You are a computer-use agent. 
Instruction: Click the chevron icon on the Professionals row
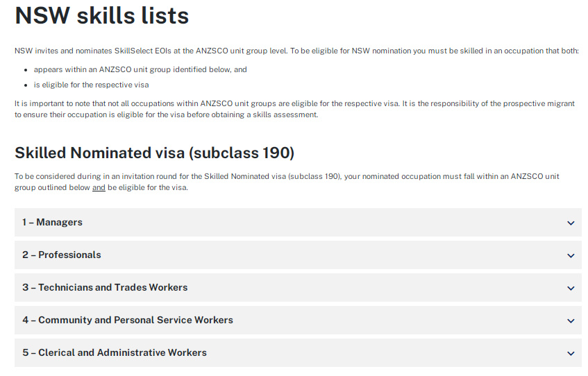pyautogui.click(x=571, y=255)
